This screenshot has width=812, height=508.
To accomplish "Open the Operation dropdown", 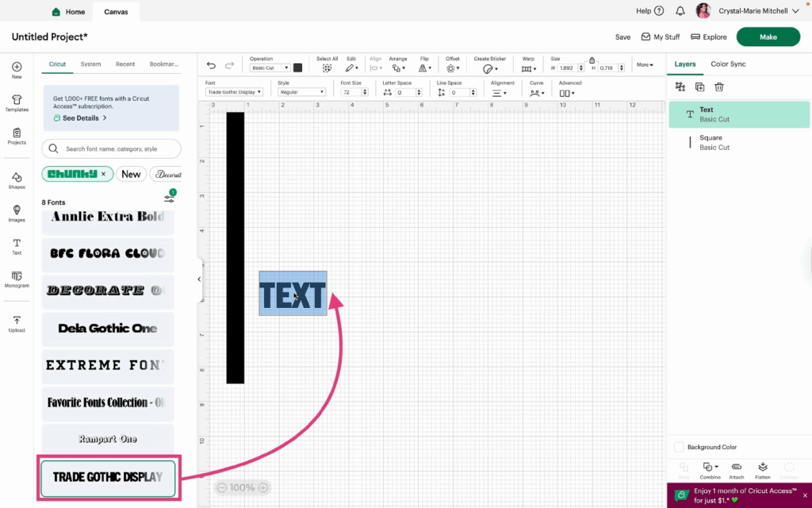I will coord(270,68).
